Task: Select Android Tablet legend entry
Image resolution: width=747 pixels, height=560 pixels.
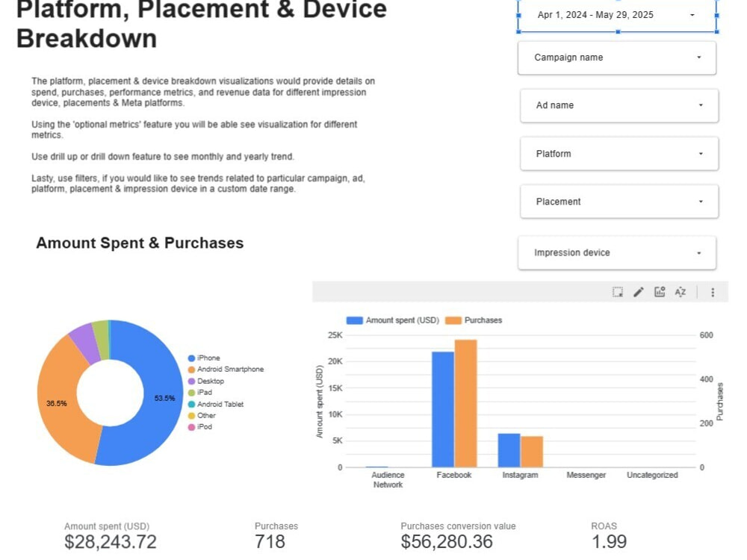Action: pyautogui.click(x=216, y=404)
